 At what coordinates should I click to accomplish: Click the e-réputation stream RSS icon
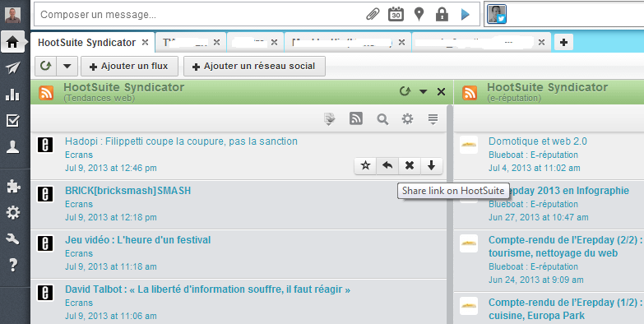(470, 93)
